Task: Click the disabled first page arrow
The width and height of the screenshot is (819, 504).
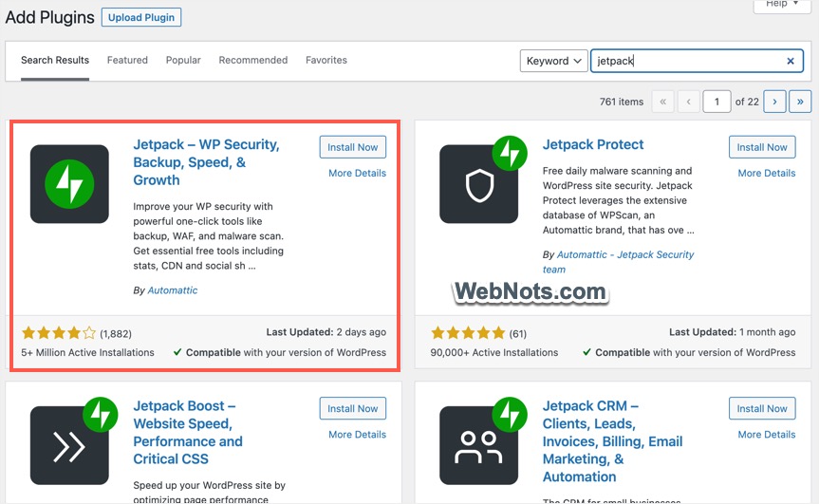Action: [x=662, y=102]
